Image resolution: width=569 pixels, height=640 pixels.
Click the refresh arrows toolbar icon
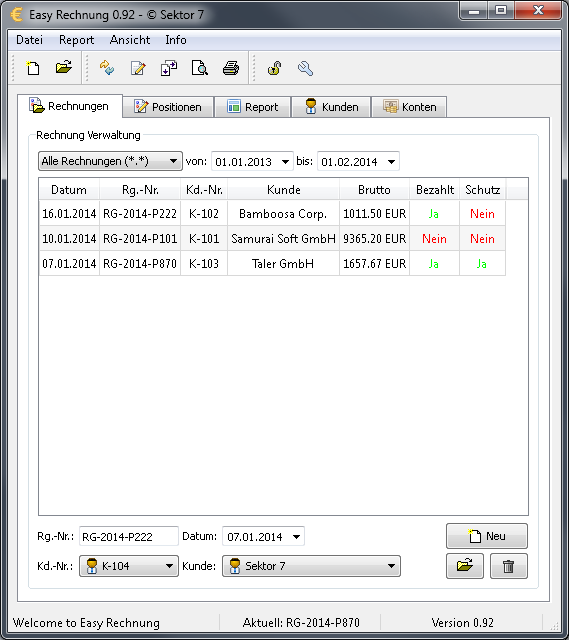107,68
